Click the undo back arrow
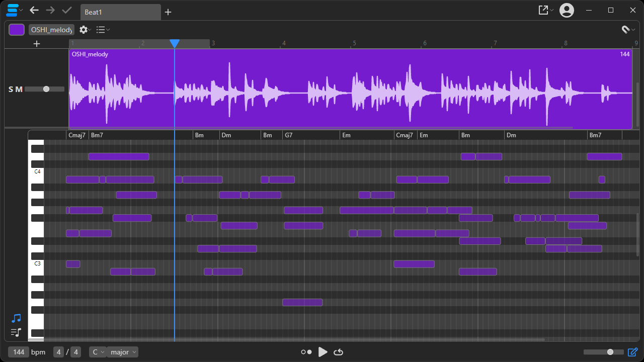Screen dimensions: 644x362 coord(34,10)
